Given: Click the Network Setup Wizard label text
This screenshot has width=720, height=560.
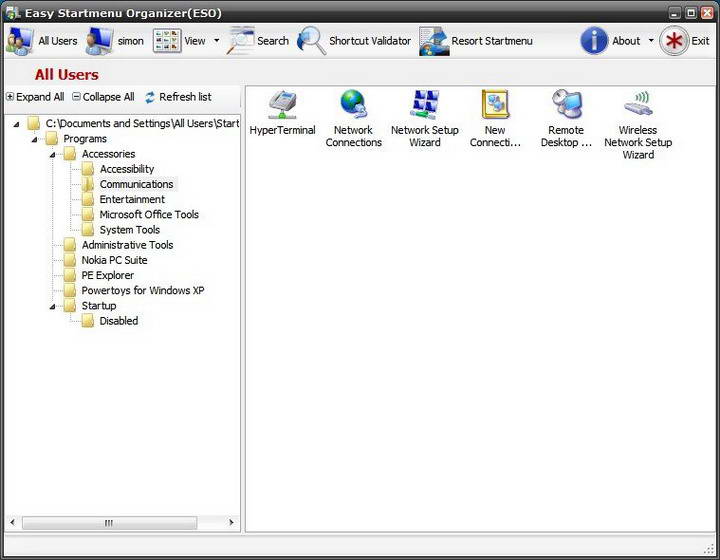Looking at the screenshot, I should point(425,136).
